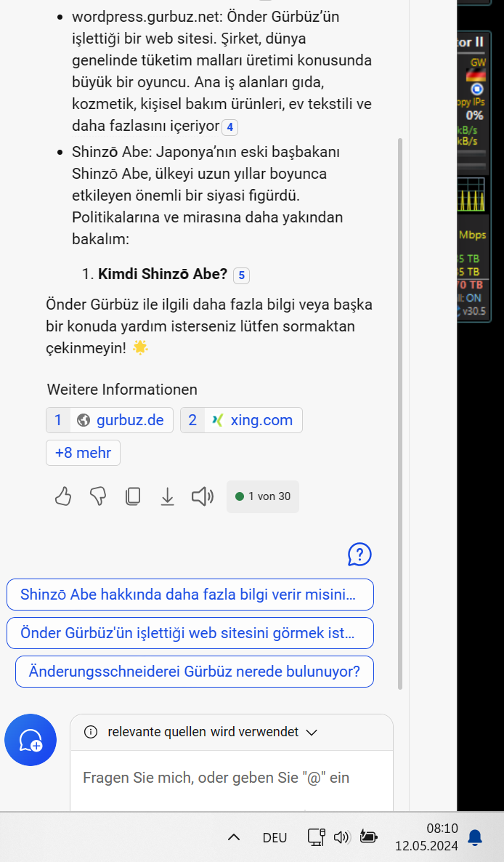Click the DEU language indicator
Image resolution: width=504 pixels, height=862 pixels.
coord(275,837)
